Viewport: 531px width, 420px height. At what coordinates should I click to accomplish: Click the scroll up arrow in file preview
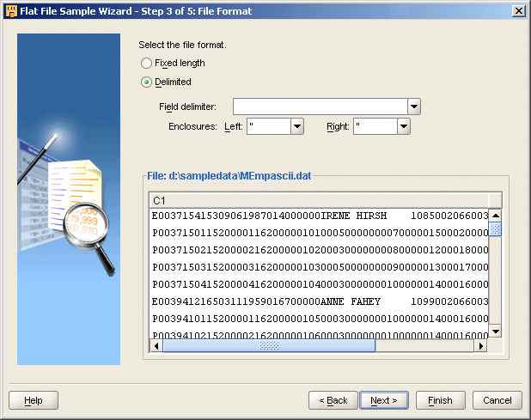496,216
